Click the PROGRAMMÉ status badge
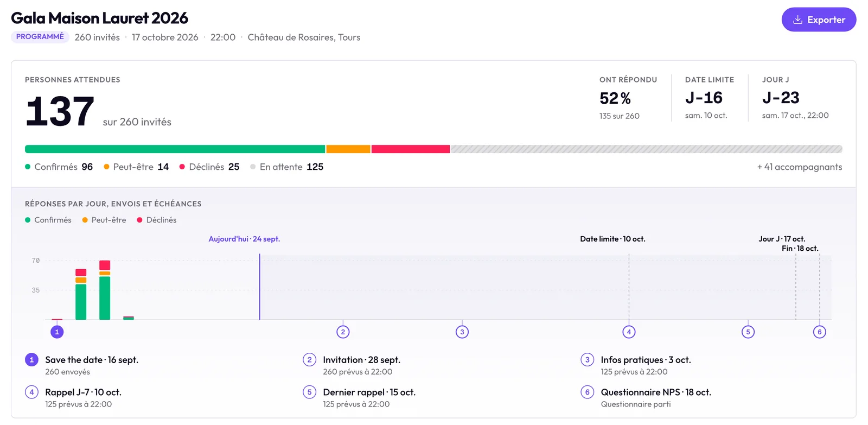Screen dimensions: 868x425 40,37
